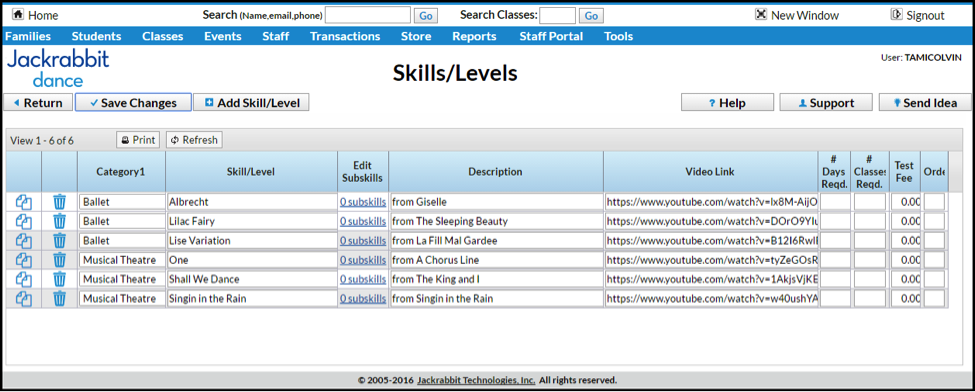The height and width of the screenshot is (392, 975).
Task: Copy the Lilac Fairy skill row
Action: [x=24, y=222]
